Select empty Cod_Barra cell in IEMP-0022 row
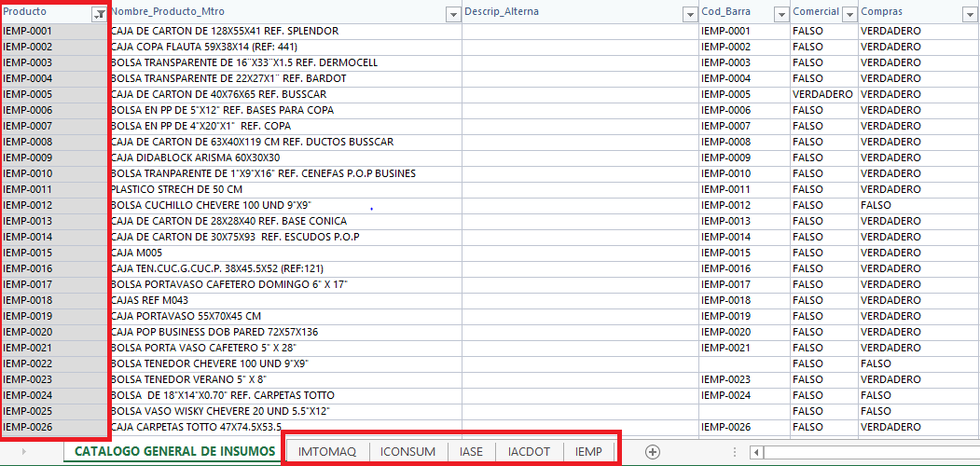This screenshot has width=980, height=466. point(744,363)
